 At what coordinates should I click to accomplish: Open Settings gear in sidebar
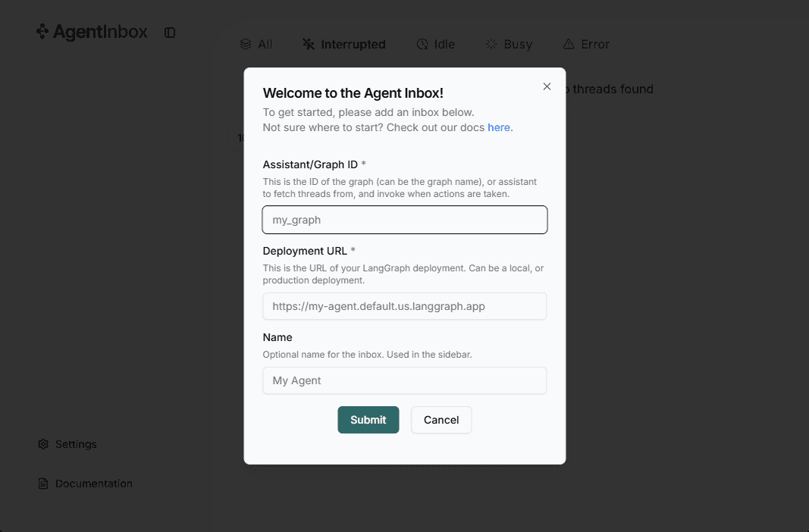43,444
